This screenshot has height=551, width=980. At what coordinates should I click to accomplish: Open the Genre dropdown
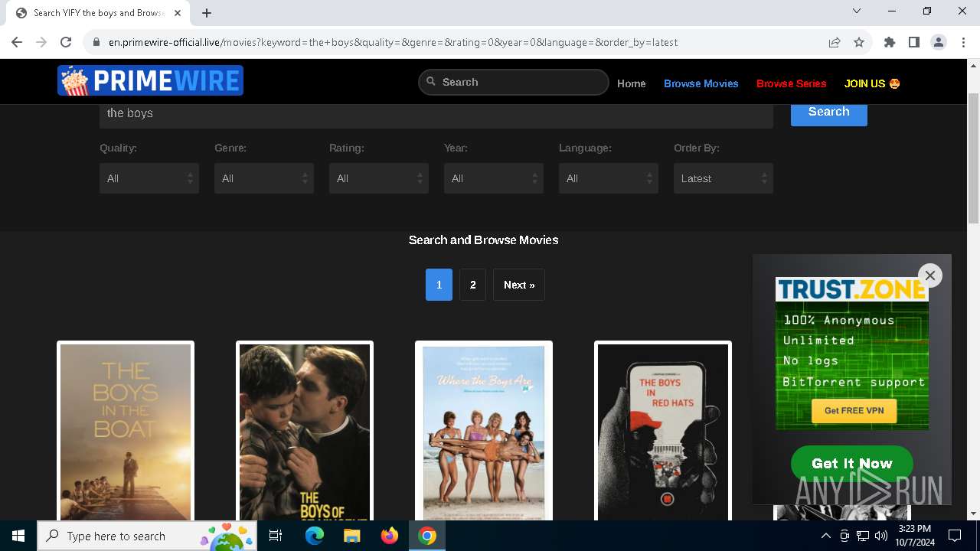click(x=264, y=178)
